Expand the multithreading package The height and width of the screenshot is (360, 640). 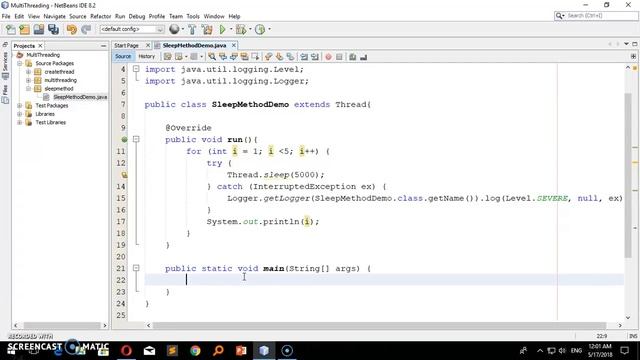click(29, 80)
